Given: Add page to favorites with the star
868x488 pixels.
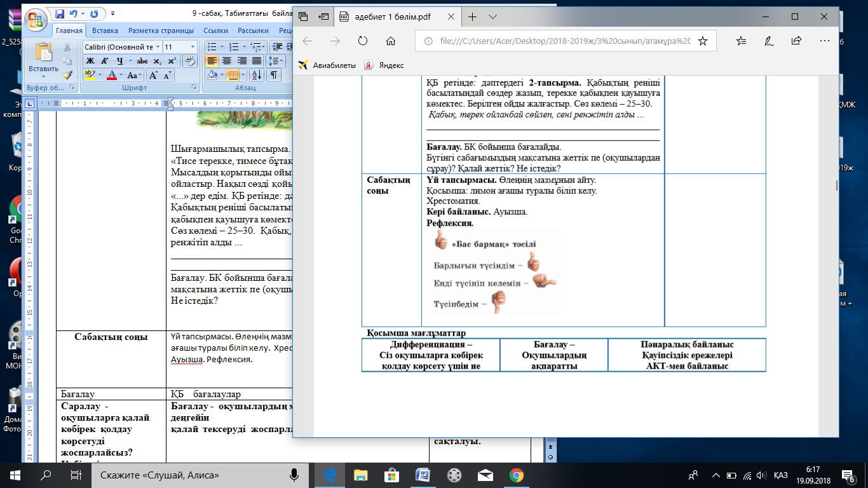Looking at the screenshot, I should click(702, 41).
